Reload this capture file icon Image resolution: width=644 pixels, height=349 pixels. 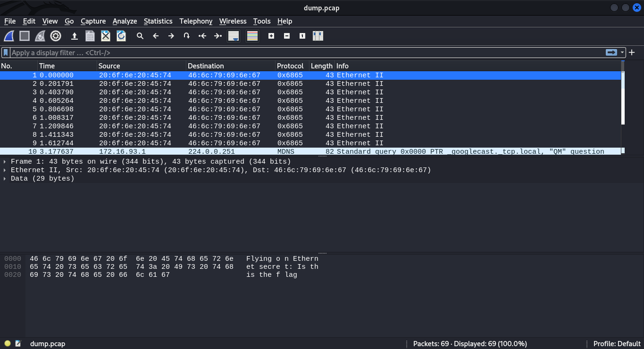tap(121, 36)
